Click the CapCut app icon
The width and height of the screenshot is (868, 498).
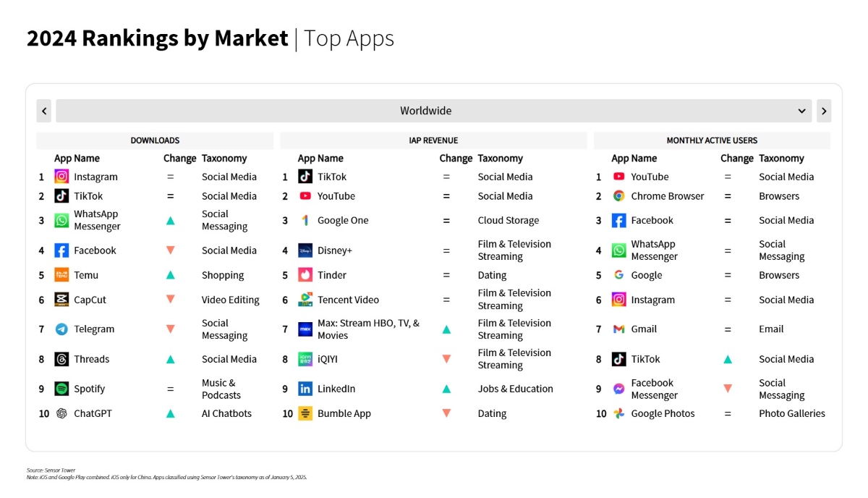(61, 300)
